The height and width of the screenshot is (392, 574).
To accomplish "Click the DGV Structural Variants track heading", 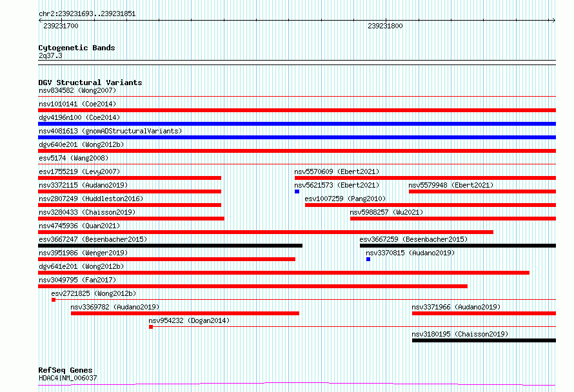I will (x=90, y=83).
